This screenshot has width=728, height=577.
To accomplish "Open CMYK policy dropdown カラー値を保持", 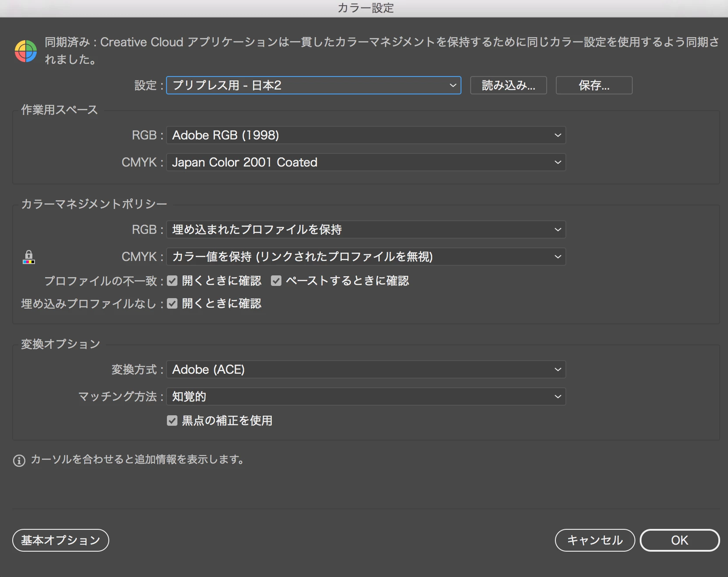I will (x=366, y=257).
